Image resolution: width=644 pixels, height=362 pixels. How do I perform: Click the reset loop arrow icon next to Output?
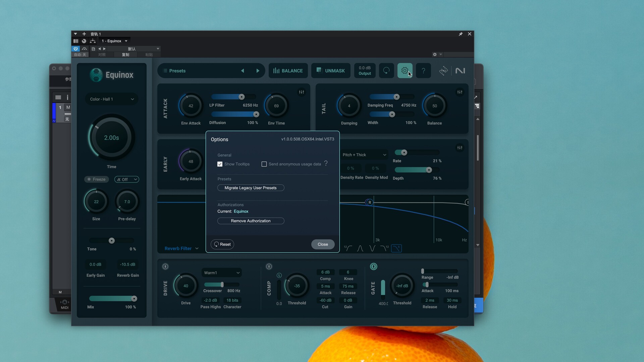pyautogui.click(x=386, y=71)
